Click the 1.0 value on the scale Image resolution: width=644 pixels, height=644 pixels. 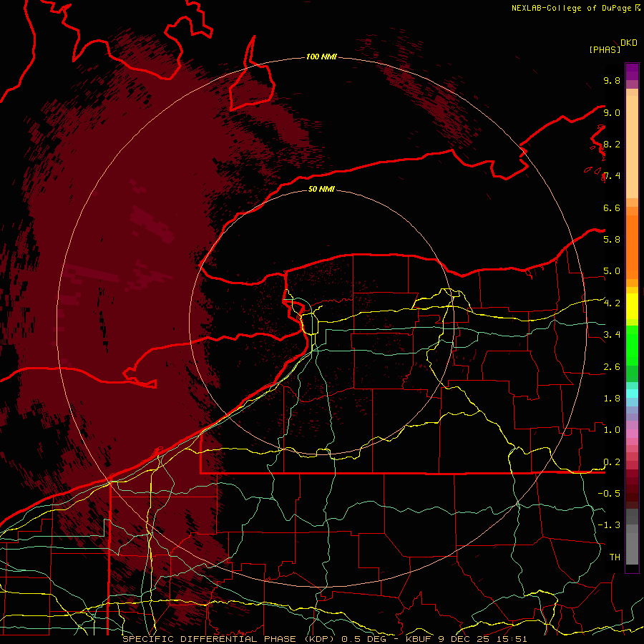[612, 430]
